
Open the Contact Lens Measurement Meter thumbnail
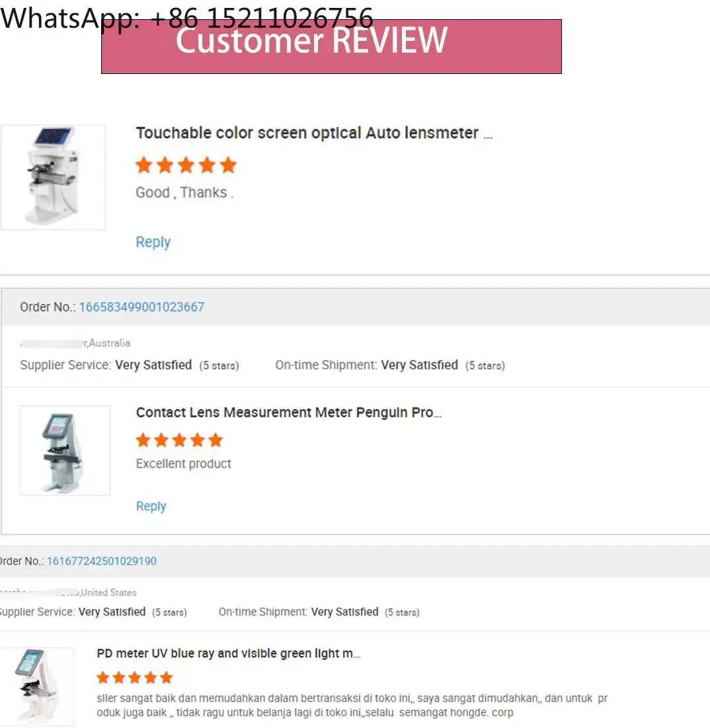click(65, 451)
